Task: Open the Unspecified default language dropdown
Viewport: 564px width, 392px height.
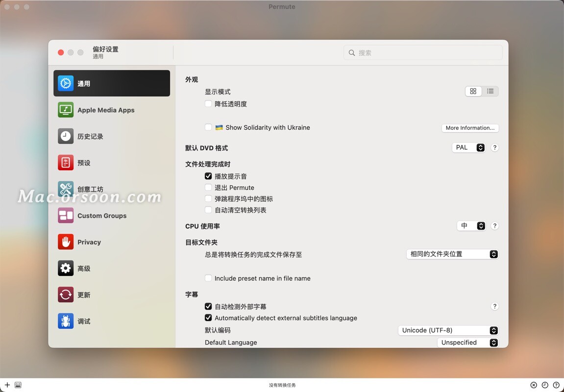Action: [x=468, y=343]
